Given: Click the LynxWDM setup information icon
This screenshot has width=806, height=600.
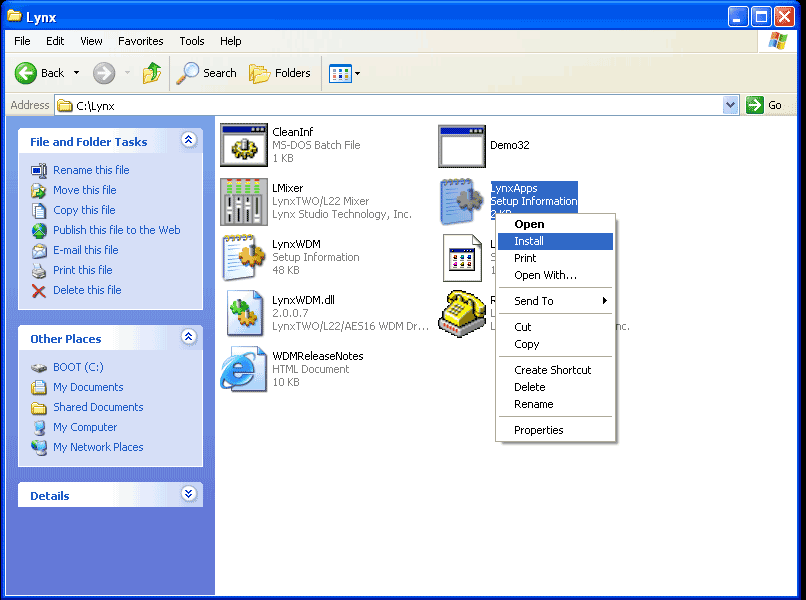Looking at the screenshot, I should [x=243, y=257].
